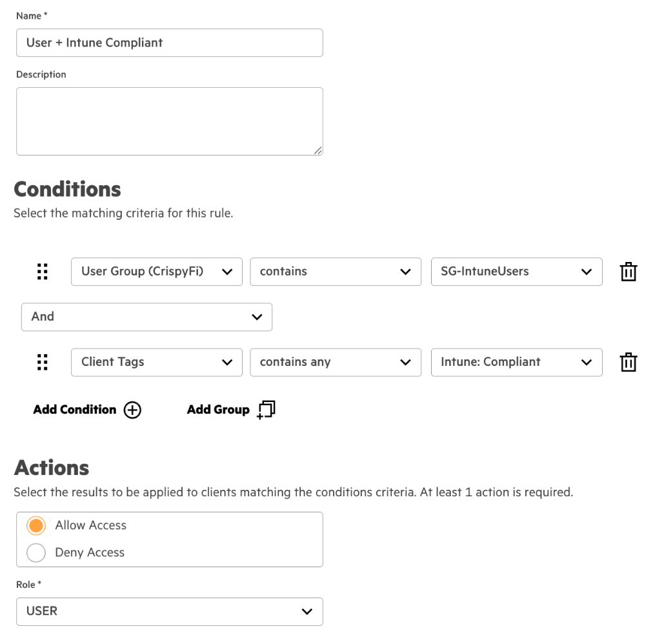Change the And logical operator dropdown
Image resolution: width=653 pixels, height=644 pixels.
146,317
